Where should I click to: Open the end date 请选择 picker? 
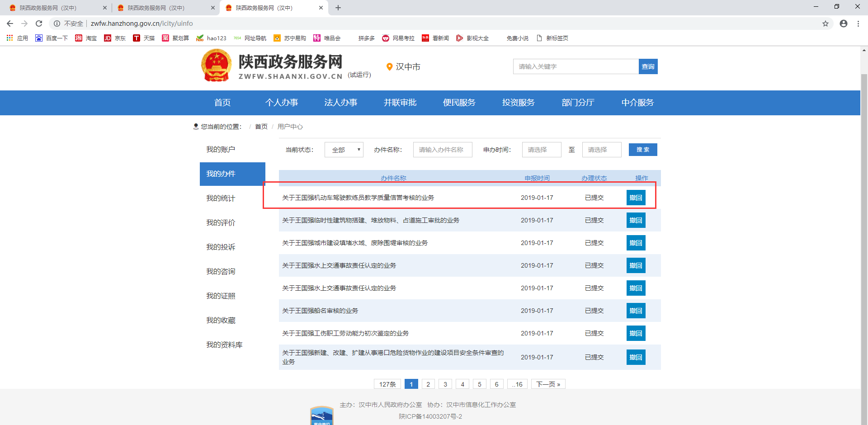(601, 149)
